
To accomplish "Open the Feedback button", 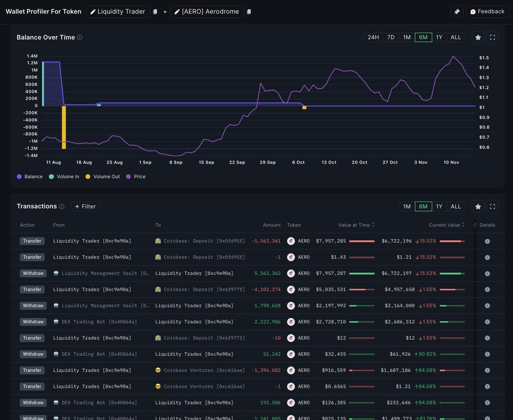I will coord(487,11).
